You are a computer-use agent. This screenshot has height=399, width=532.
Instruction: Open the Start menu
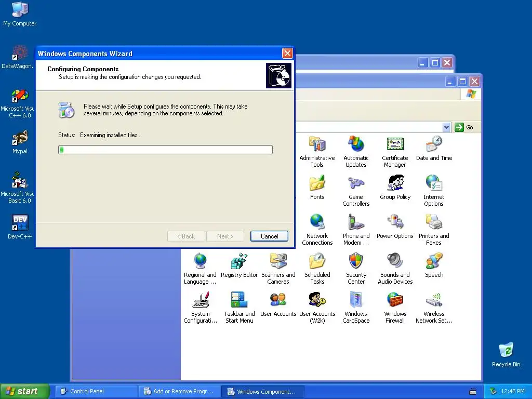pyautogui.click(x=24, y=391)
